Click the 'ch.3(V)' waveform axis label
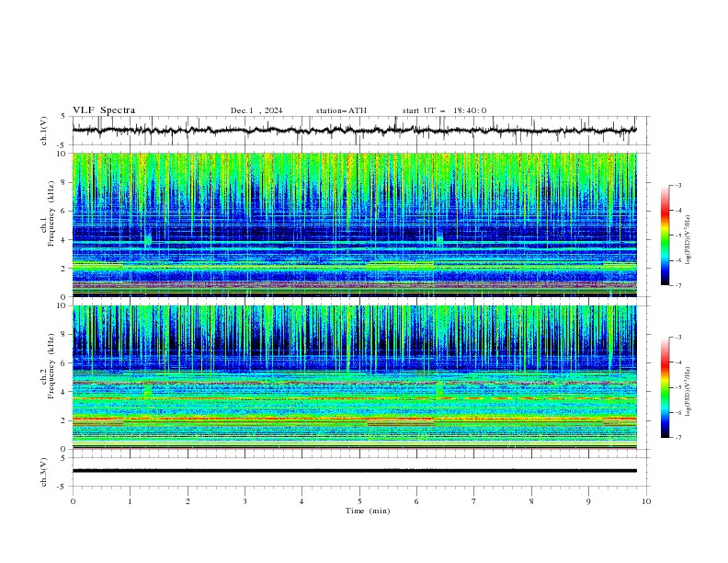 click(44, 472)
